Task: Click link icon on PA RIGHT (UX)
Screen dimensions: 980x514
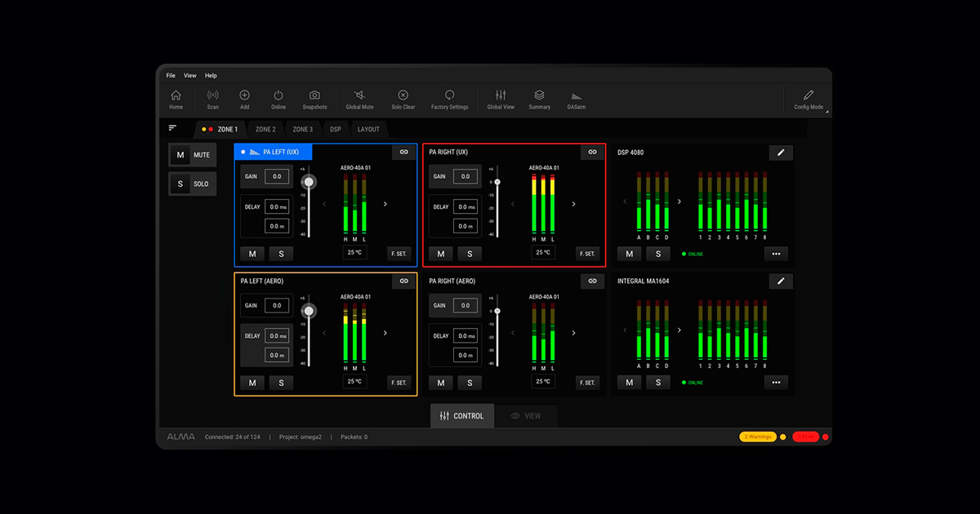Action: point(592,152)
